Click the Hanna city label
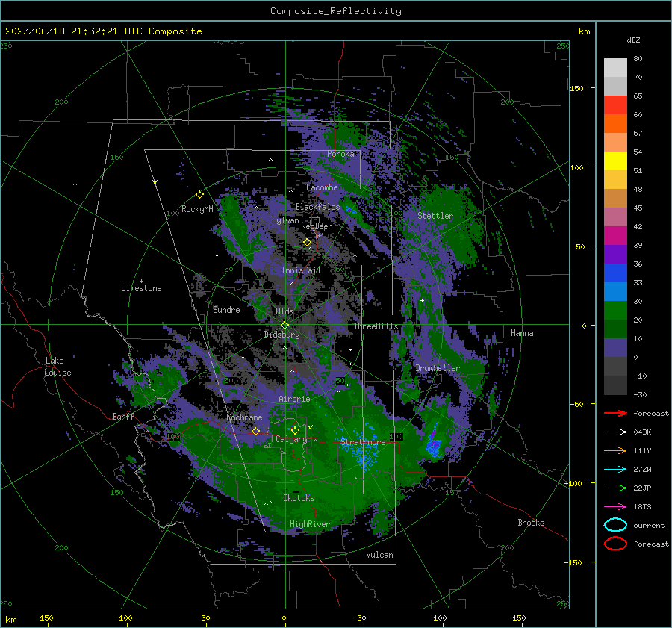This screenshot has height=628, width=672. [x=522, y=333]
